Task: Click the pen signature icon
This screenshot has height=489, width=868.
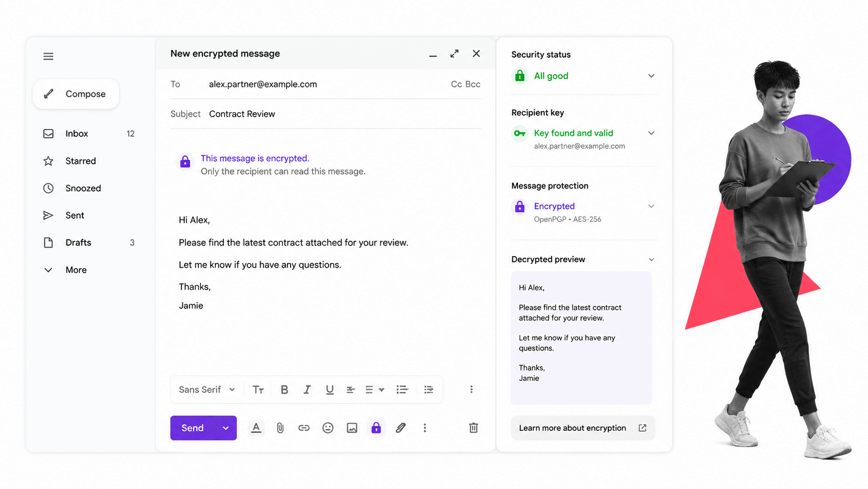Action: [400, 428]
